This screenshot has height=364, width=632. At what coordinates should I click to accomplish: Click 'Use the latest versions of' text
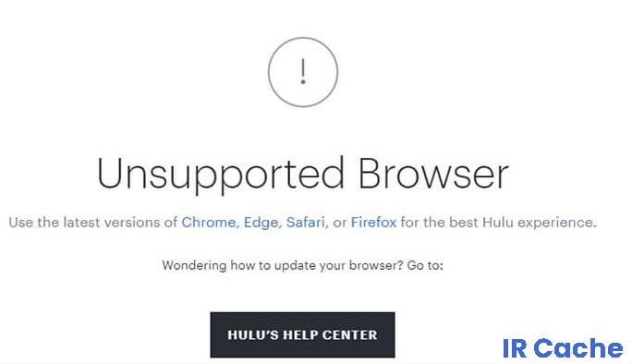pos(93,222)
